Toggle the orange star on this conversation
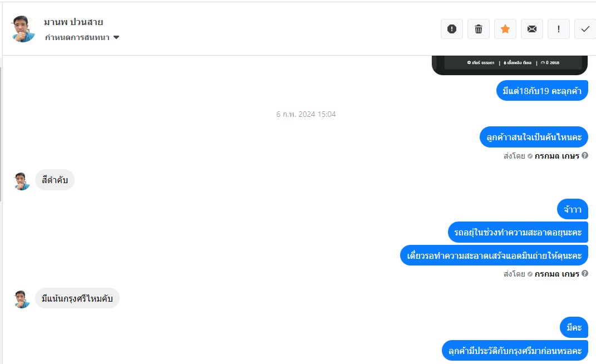 click(505, 29)
